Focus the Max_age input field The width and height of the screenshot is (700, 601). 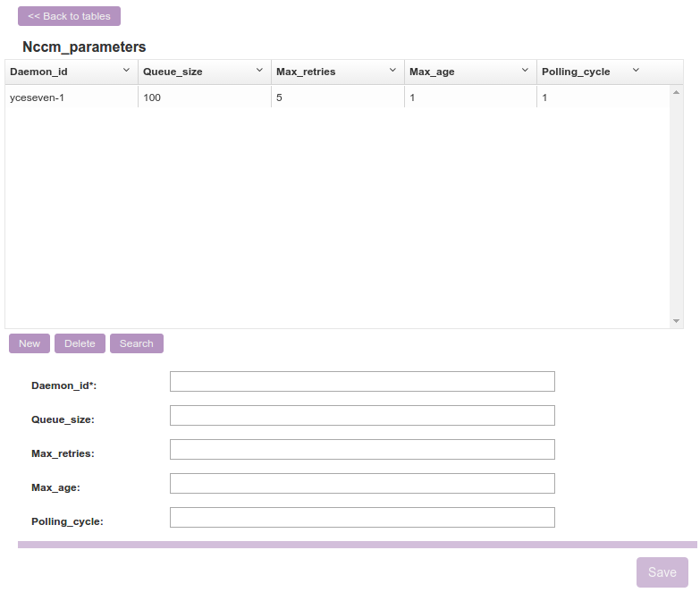coord(362,484)
